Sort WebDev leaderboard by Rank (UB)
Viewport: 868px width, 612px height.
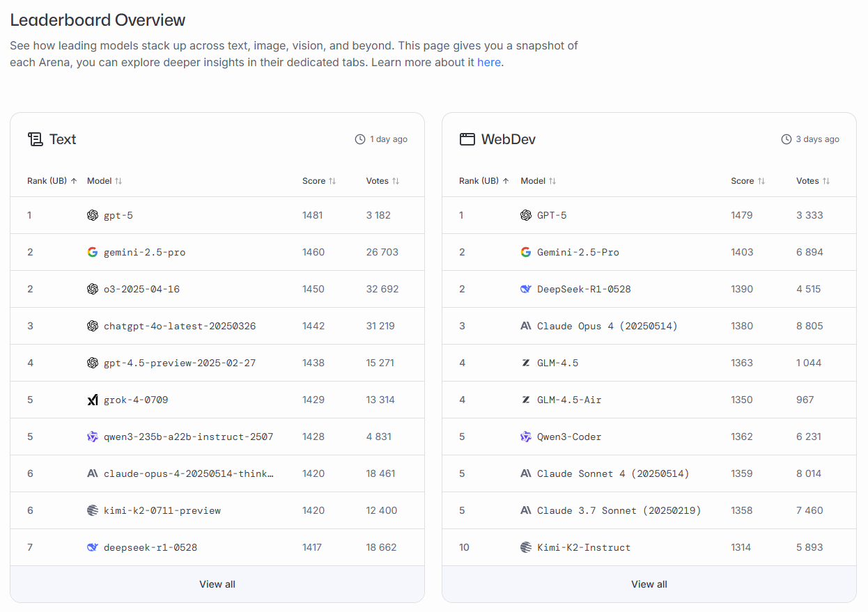pos(483,181)
